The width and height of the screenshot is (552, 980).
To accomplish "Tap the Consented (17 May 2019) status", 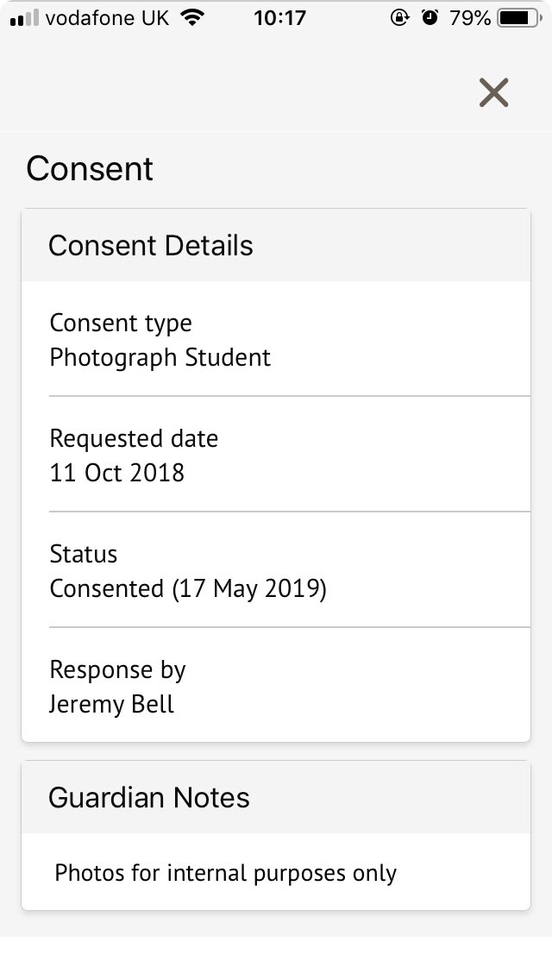I will [x=188, y=588].
